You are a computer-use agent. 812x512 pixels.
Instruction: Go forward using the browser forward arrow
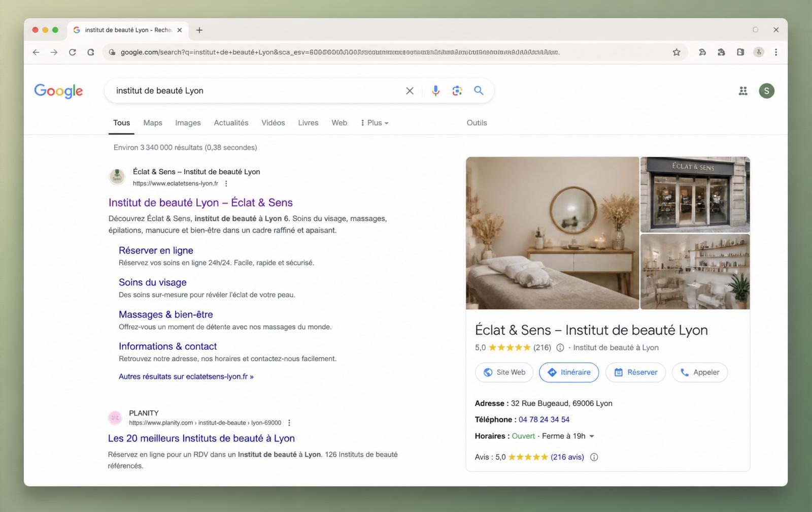pyautogui.click(x=54, y=52)
